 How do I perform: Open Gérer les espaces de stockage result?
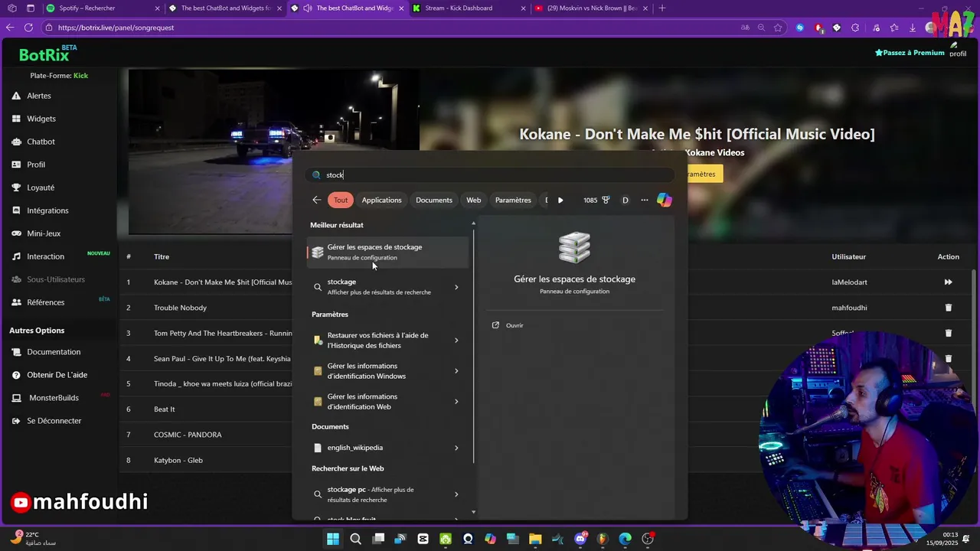[x=387, y=252]
